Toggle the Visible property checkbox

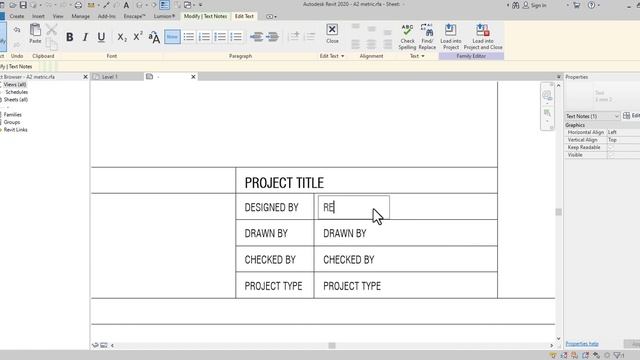[611, 155]
